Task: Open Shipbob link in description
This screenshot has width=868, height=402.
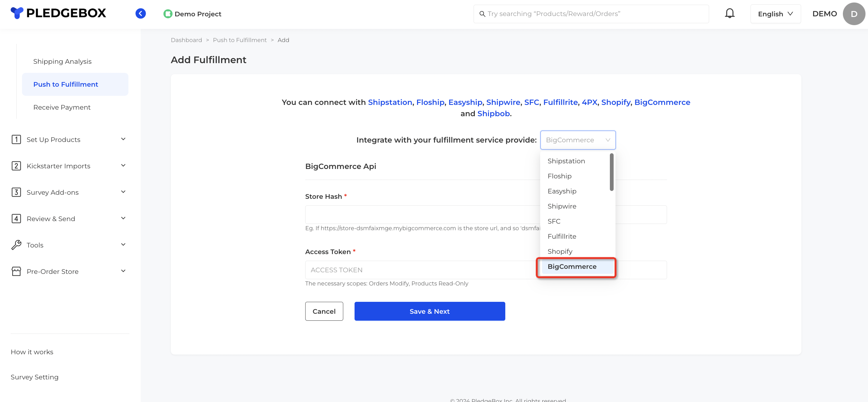Action: 493,114
